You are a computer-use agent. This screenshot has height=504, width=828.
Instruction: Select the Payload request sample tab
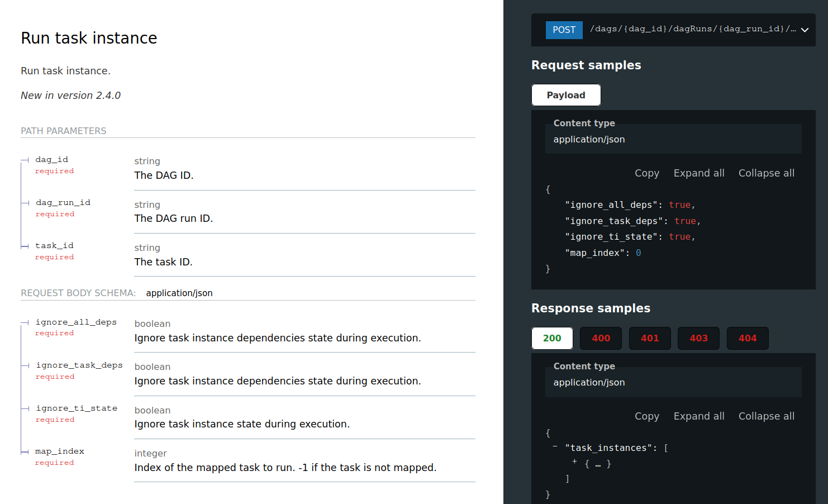566,94
